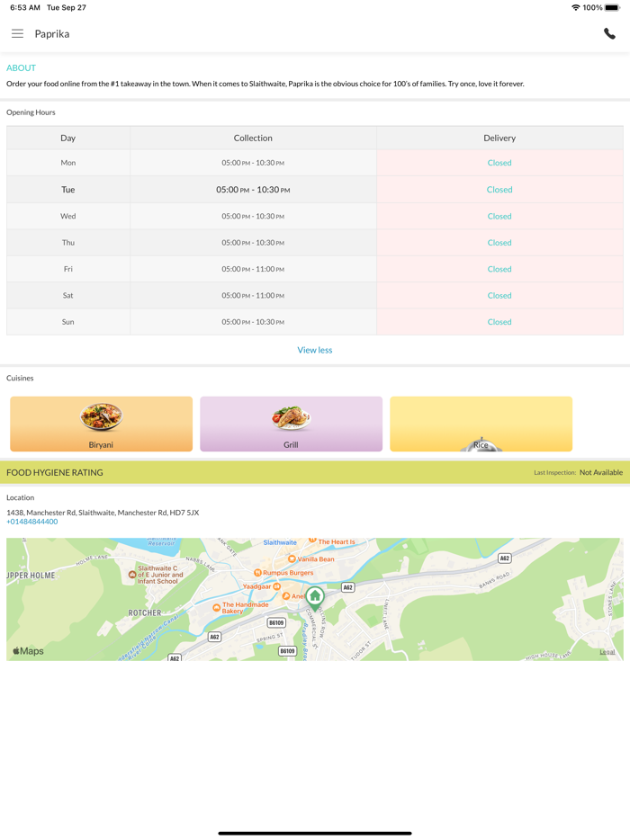Click Fri collection hours 05:00 PM - 11:00 PM
Screen dimensions: 630x840
coord(253,269)
